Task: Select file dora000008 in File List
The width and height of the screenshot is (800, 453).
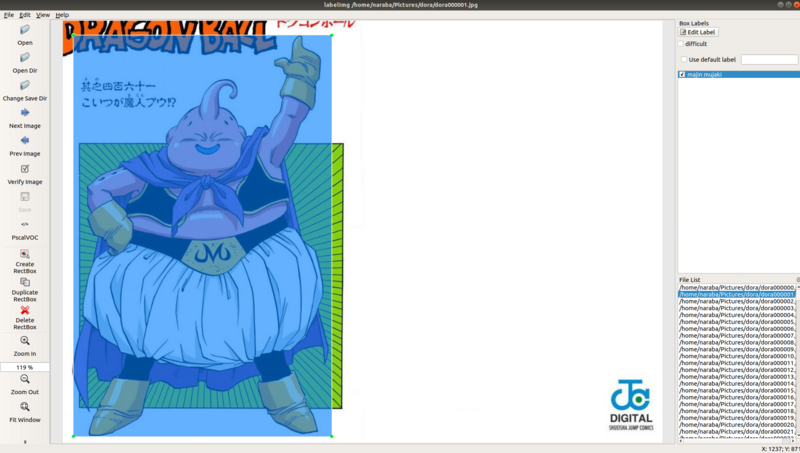Action: click(x=737, y=343)
